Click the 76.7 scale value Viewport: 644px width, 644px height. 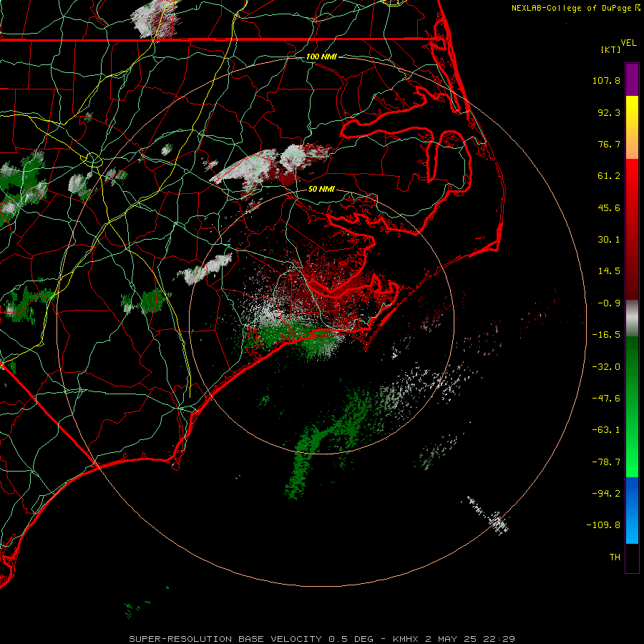click(609, 144)
